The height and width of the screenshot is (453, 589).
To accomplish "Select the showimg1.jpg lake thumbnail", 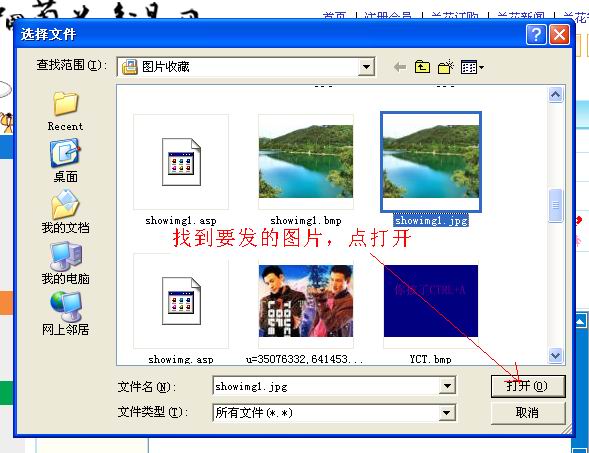I will (x=431, y=162).
